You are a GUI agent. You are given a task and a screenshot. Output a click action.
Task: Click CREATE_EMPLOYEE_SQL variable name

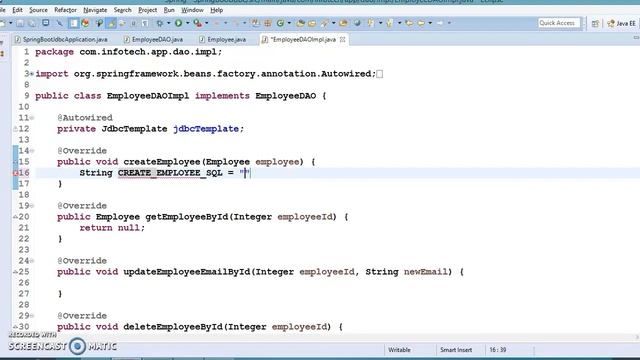tap(170, 173)
